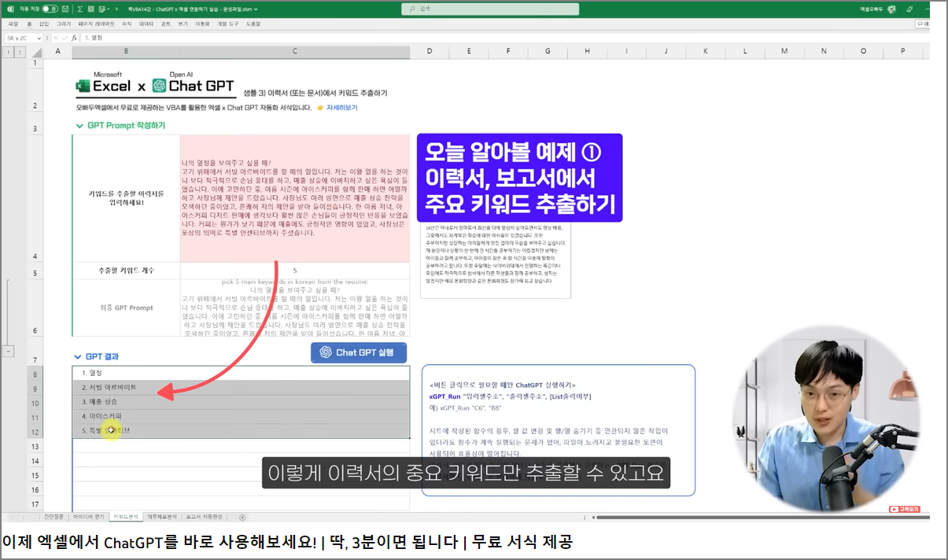Image resolution: width=948 pixels, height=560 pixels.
Task: Click the 추출할 키워드 개수 value cell 5
Action: point(295,271)
